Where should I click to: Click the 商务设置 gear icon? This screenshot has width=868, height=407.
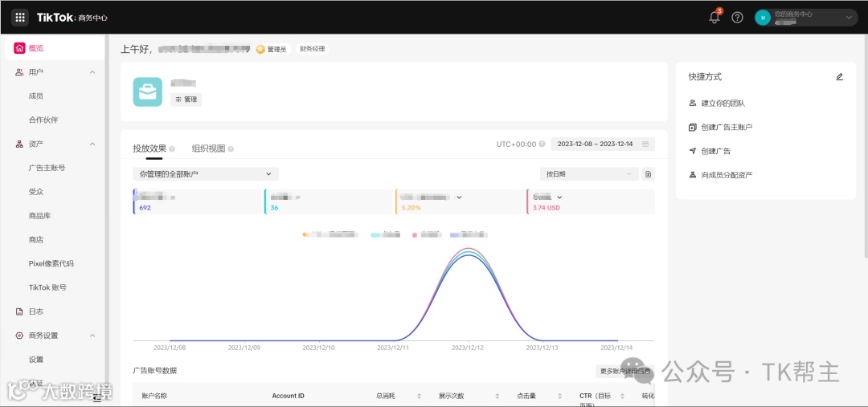point(19,335)
